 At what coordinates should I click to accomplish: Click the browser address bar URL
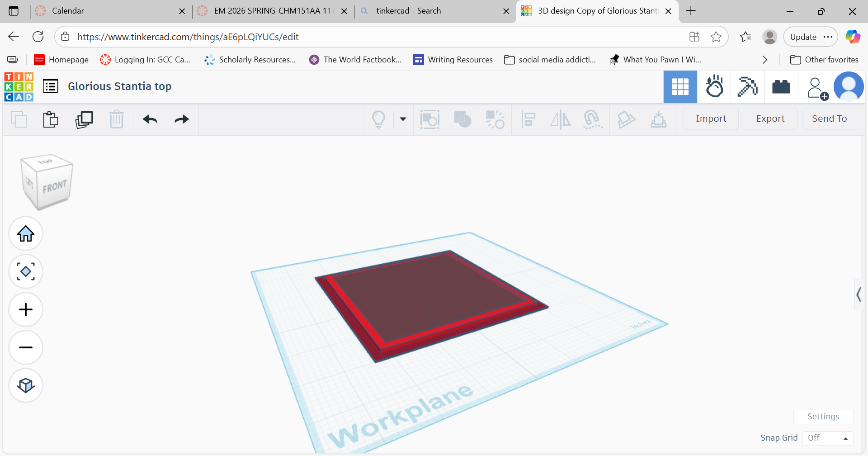188,37
